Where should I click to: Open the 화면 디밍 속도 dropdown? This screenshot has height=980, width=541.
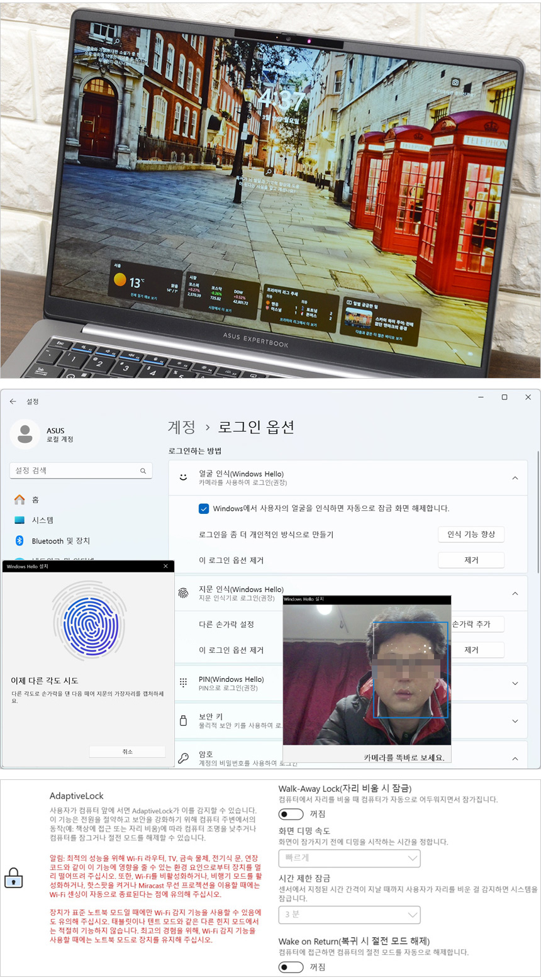pyautogui.click(x=349, y=858)
